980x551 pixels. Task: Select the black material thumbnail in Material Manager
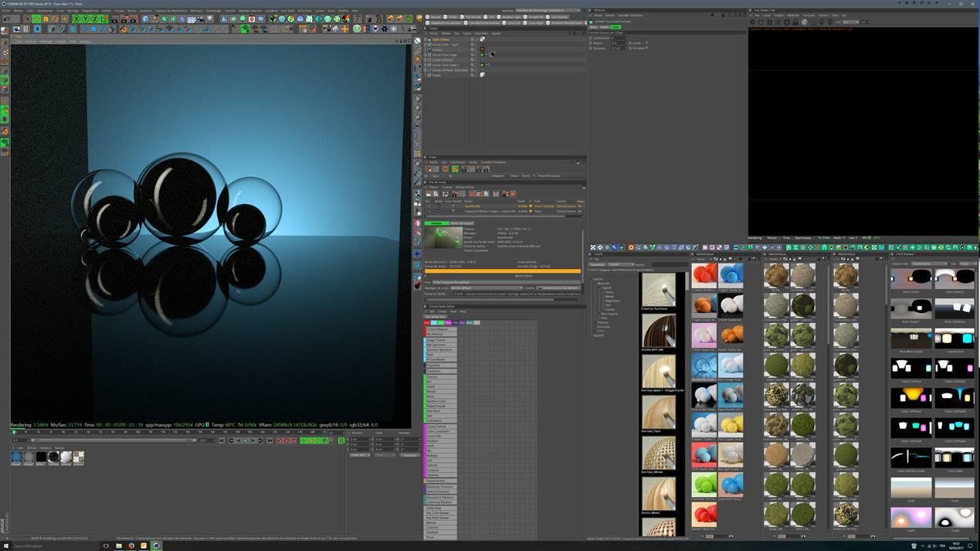coord(41,457)
